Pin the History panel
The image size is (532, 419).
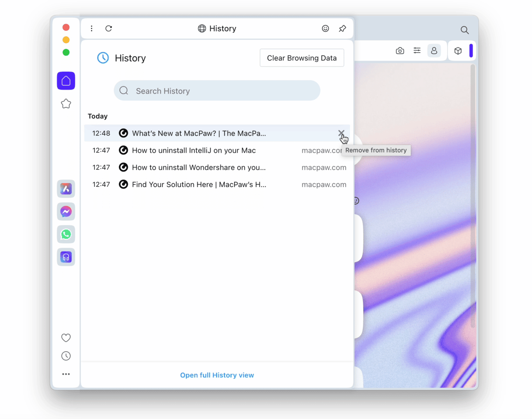coord(343,28)
